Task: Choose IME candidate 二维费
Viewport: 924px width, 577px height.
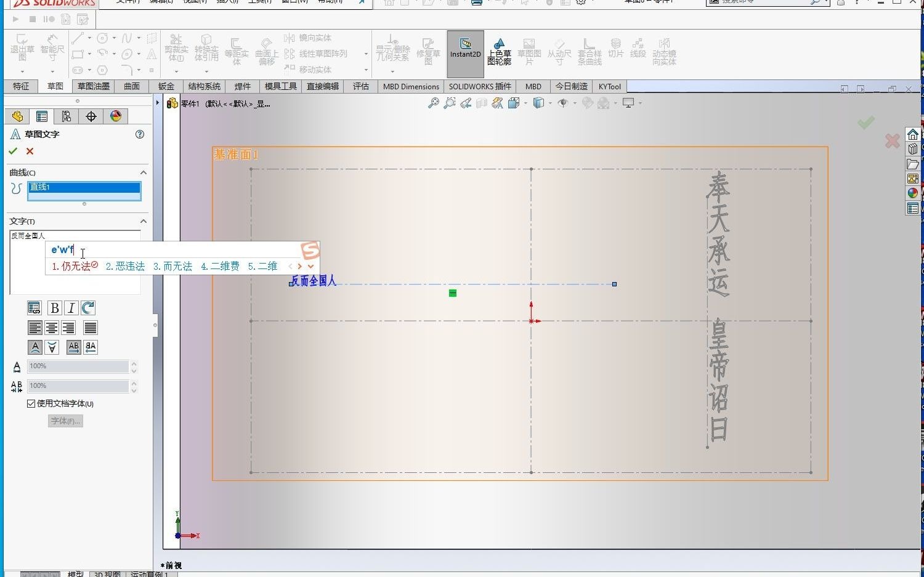Action: [x=220, y=266]
